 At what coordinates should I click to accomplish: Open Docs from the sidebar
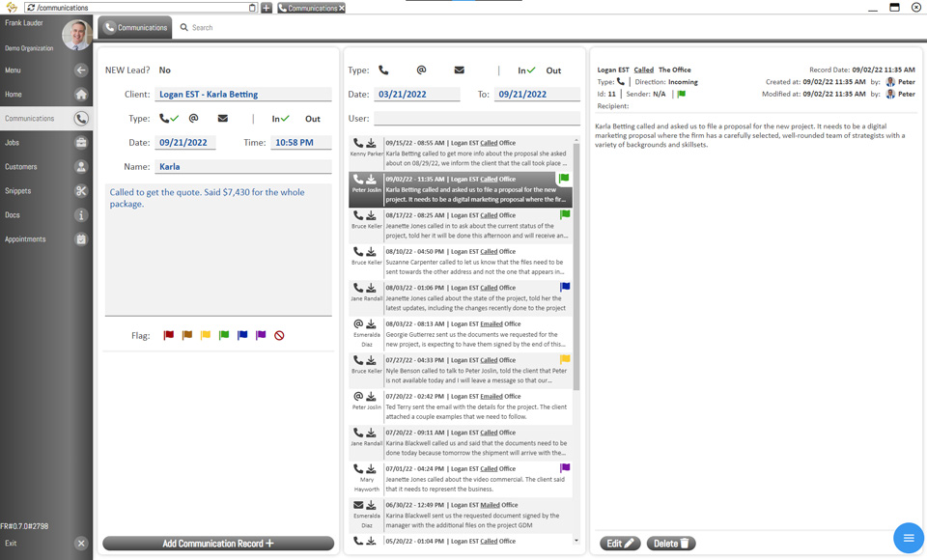[39, 214]
